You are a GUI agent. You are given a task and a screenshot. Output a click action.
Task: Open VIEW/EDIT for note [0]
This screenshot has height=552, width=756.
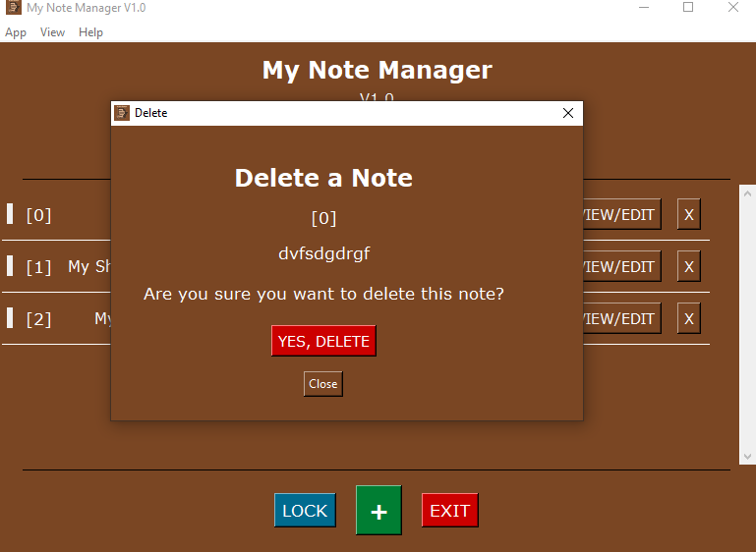[622, 214]
